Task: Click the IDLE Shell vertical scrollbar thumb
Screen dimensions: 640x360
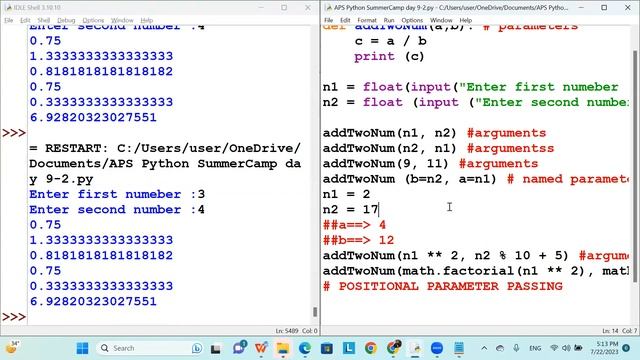Action: click(315, 311)
